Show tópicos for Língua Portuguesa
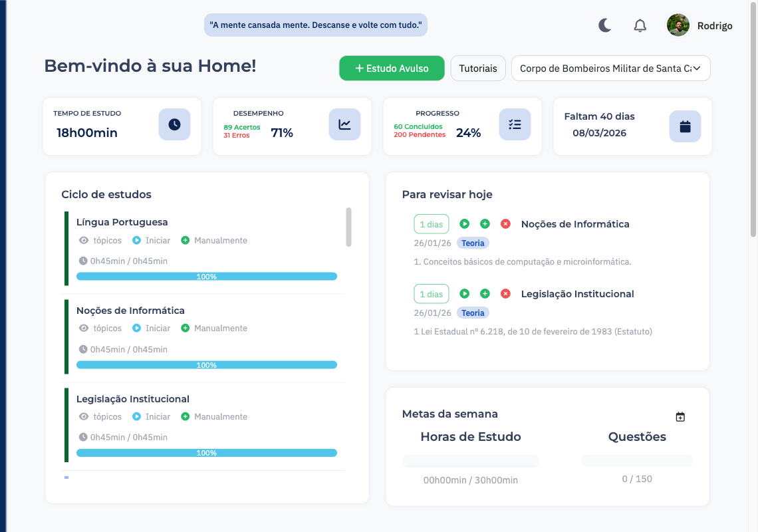 click(100, 240)
